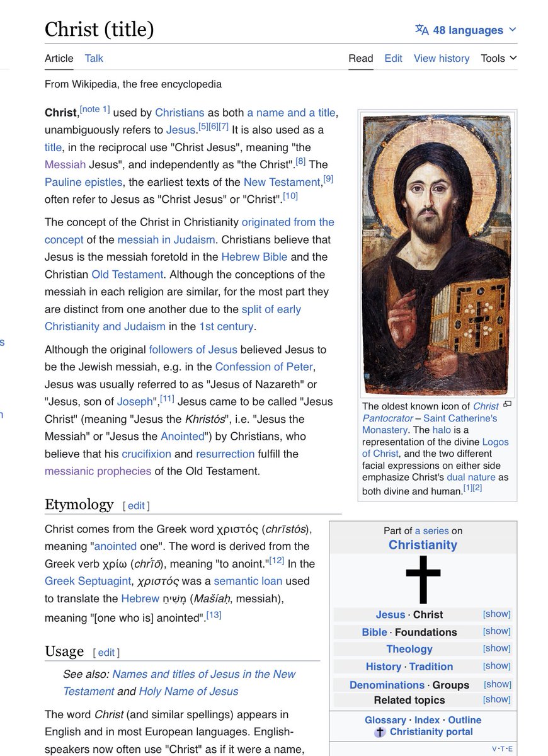This screenshot has width=548, height=756.
Task: Open the Christianity series title link
Action: [x=423, y=545]
